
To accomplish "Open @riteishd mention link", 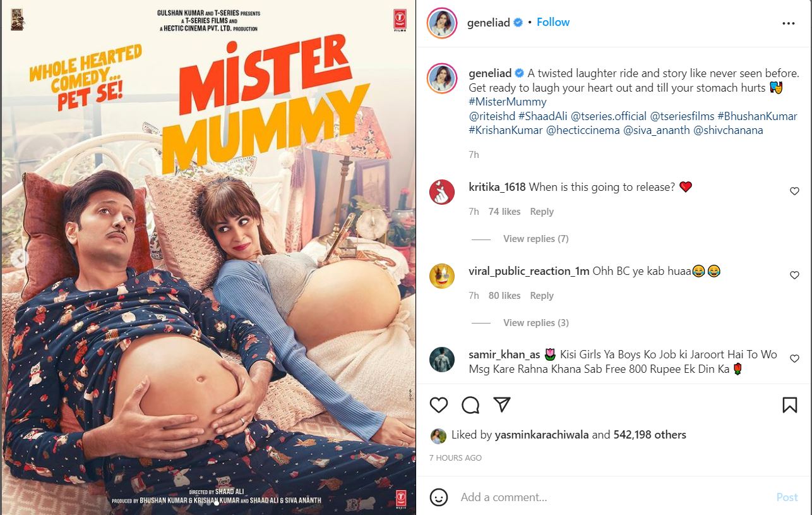I will click(x=492, y=116).
